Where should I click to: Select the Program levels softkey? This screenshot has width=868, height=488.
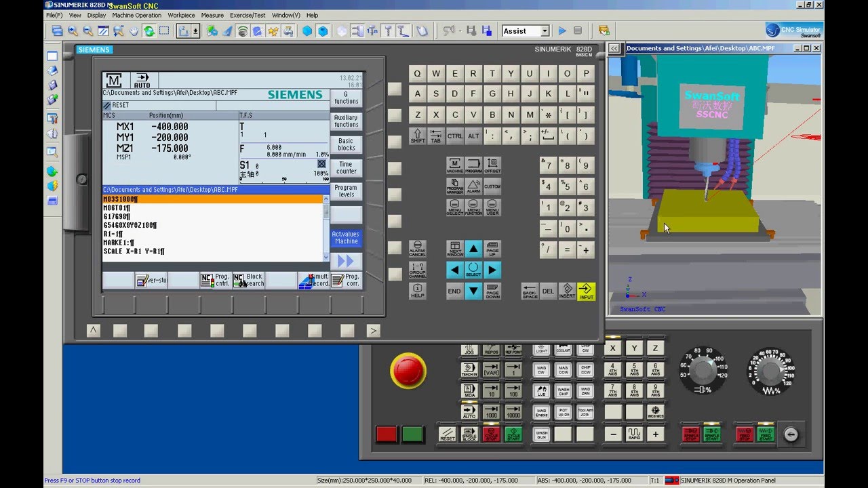click(346, 191)
